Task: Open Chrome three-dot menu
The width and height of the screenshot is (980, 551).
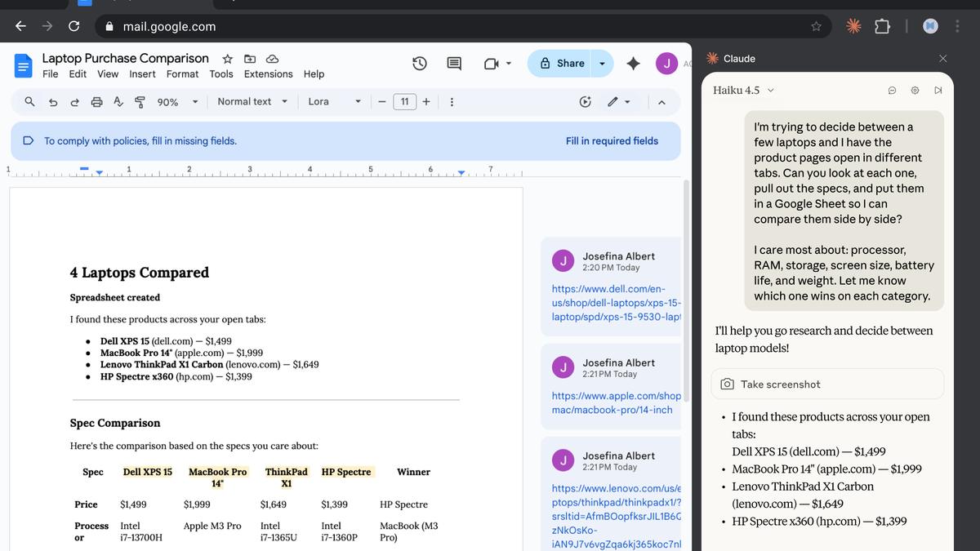Action: click(x=957, y=26)
